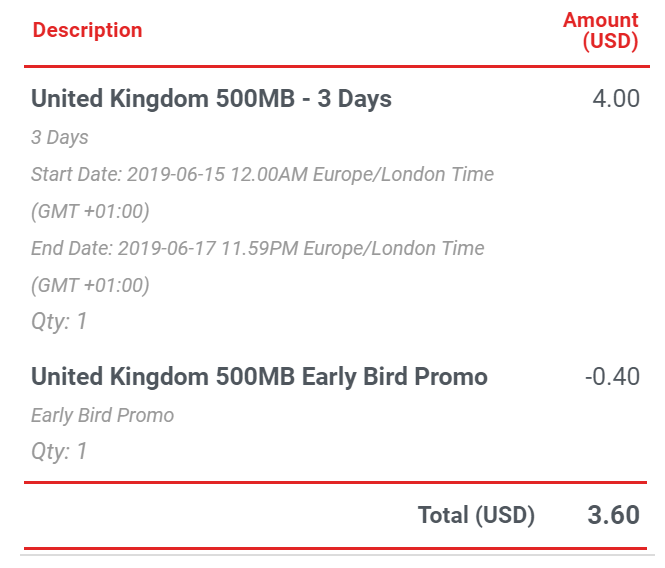Click 12.00AM in the Start Date line
This screenshot has width=665, height=568.
[x=269, y=174]
